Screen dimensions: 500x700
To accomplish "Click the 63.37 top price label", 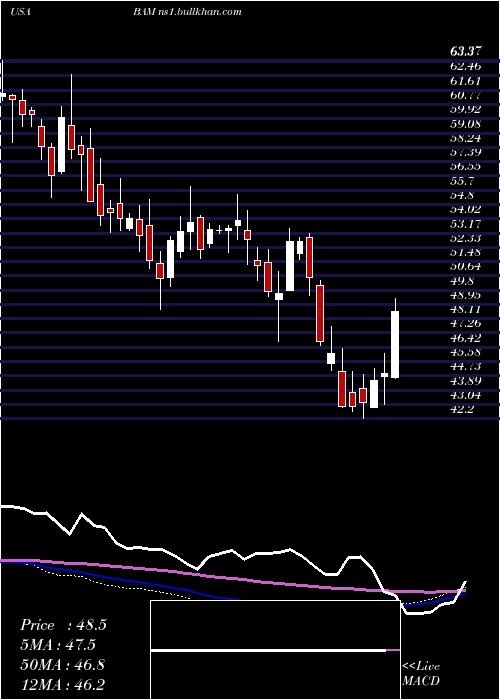I will click(465, 52).
